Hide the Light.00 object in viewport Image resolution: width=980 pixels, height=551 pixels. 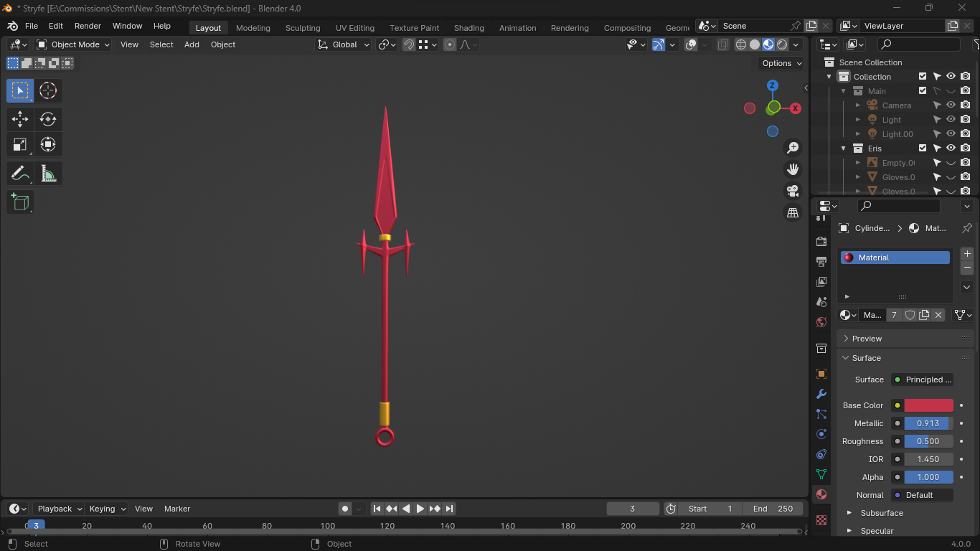point(951,134)
